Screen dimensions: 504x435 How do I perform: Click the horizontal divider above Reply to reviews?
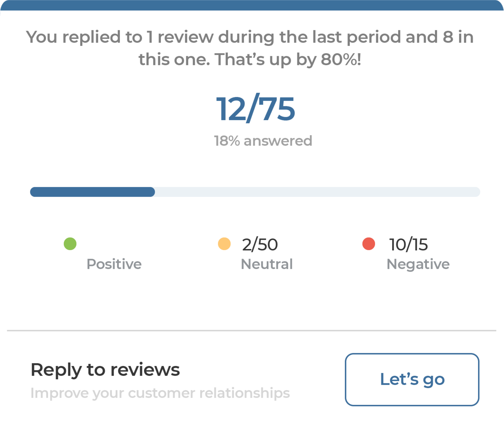click(251, 331)
